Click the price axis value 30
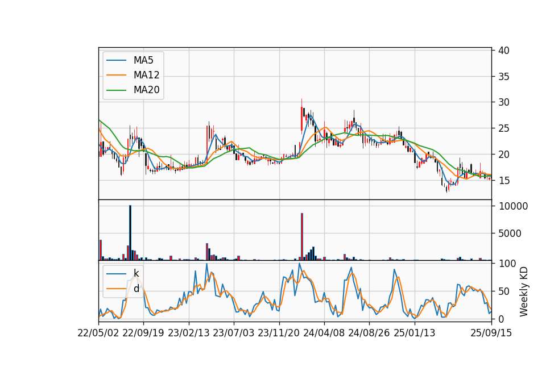The image size is (546, 392). (503, 102)
